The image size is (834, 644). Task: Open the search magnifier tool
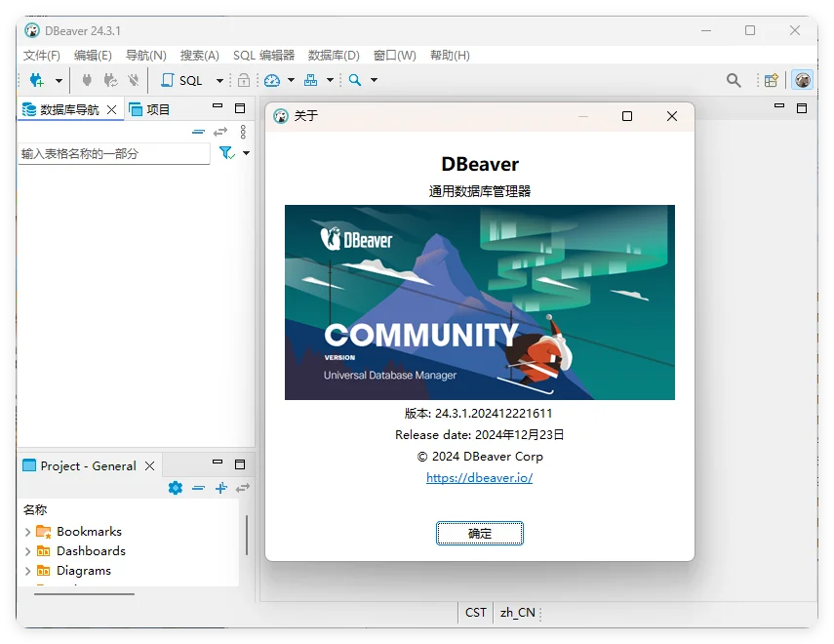(x=354, y=80)
